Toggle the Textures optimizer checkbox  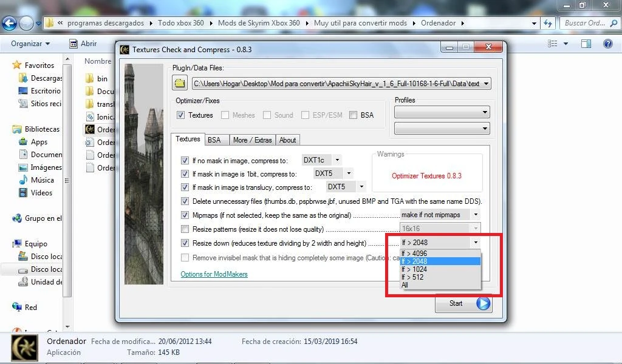[180, 115]
